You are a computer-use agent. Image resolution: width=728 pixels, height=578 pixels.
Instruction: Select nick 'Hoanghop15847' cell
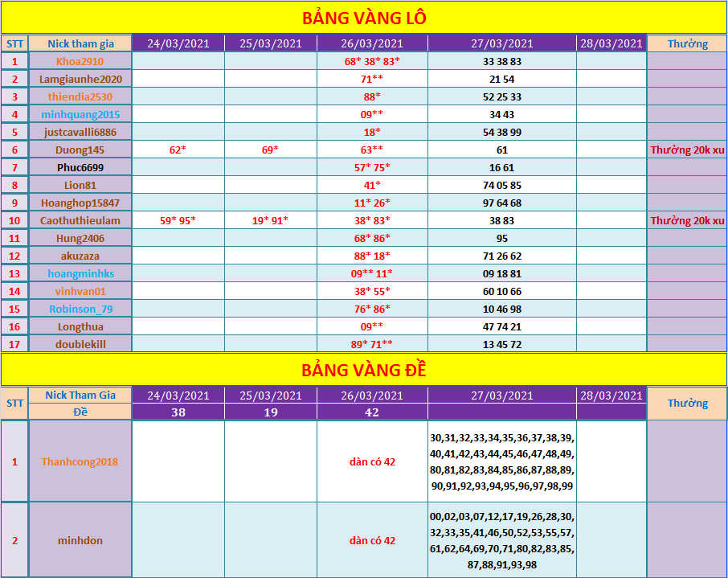tap(80, 203)
